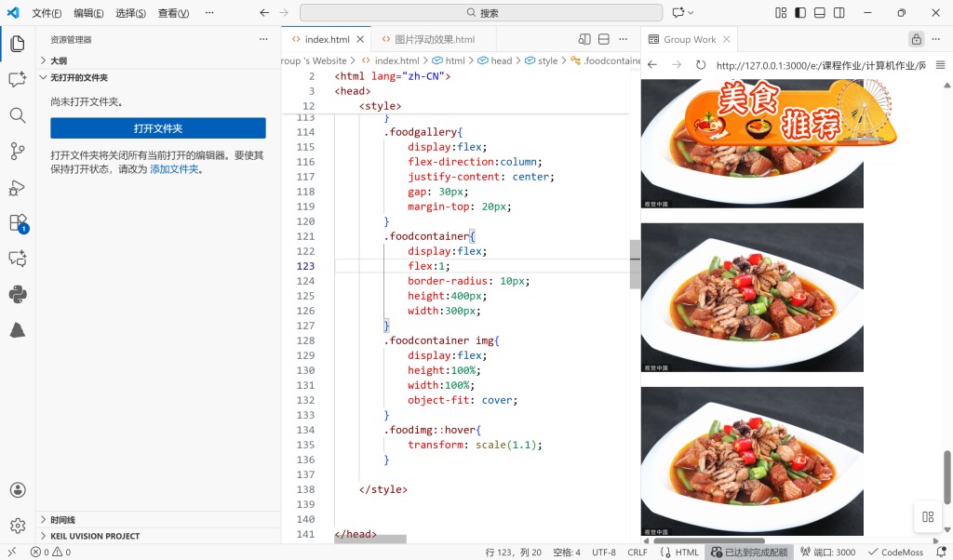Reload the browser preview page
Screen dimensions: 953x560
tap(701, 65)
